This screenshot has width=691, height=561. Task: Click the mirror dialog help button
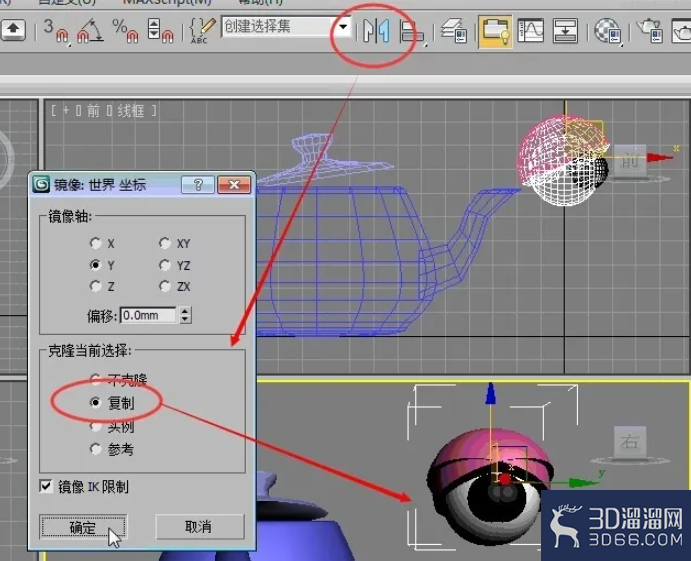[x=198, y=184]
